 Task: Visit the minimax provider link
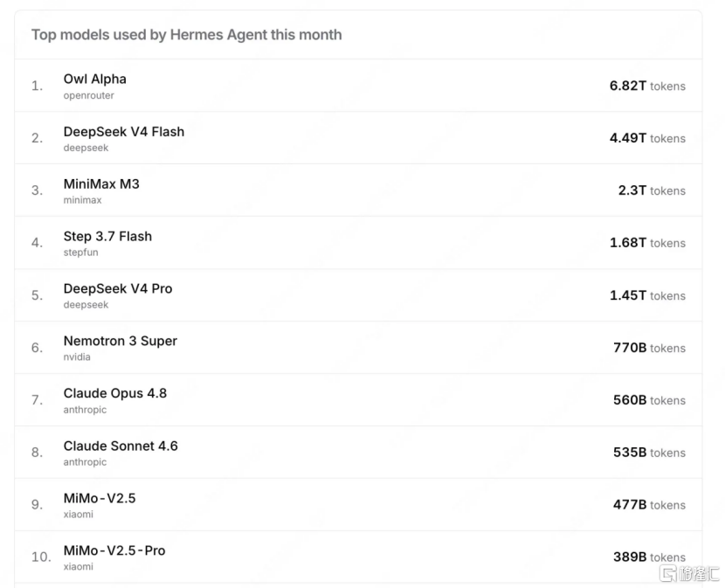(x=82, y=200)
